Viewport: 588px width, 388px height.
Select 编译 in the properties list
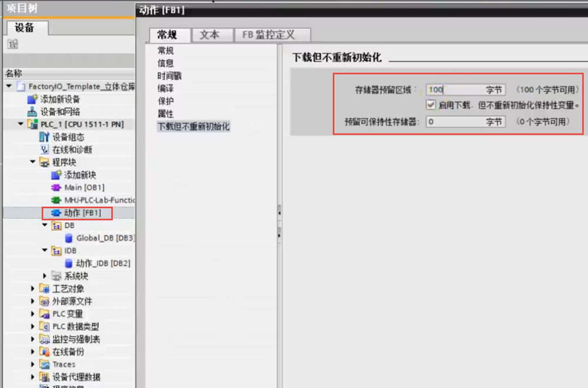point(165,88)
